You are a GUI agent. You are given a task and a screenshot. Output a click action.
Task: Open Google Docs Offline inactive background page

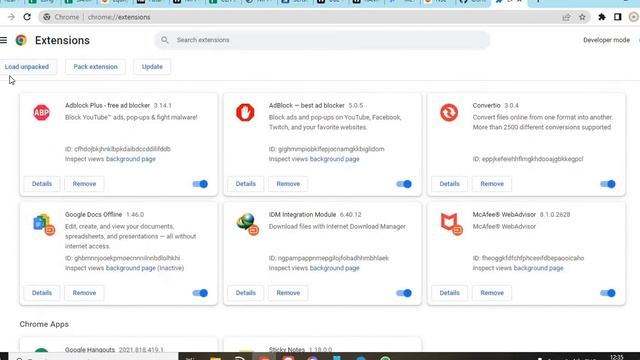pyautogui.click(x=145, y=268)
